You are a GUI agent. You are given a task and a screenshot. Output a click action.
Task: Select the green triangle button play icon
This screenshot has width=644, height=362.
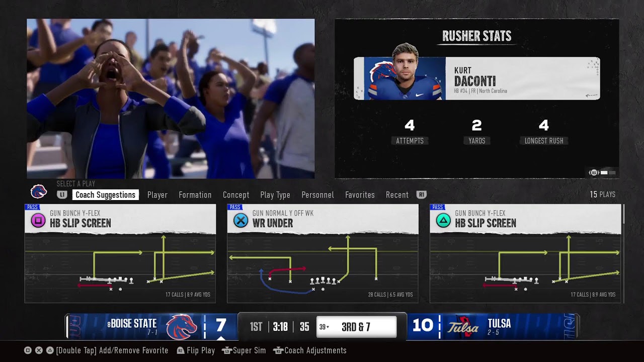coord(443,220)
